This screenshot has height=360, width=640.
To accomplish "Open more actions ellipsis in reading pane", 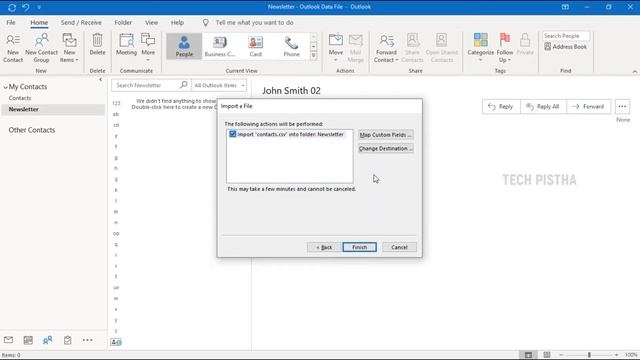I will pos(622,107).
